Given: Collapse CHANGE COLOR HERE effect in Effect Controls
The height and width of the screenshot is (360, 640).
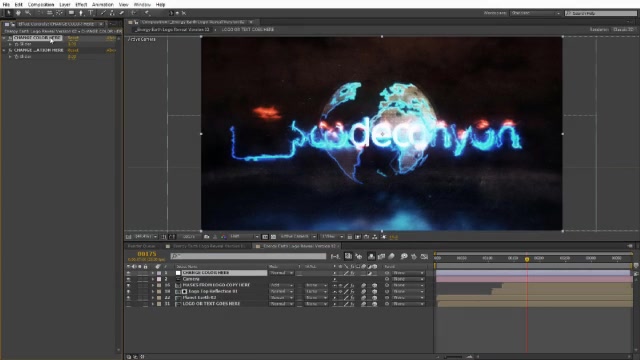Looking at the screenshot, I should pyautogui.click(x=4, y=38).
